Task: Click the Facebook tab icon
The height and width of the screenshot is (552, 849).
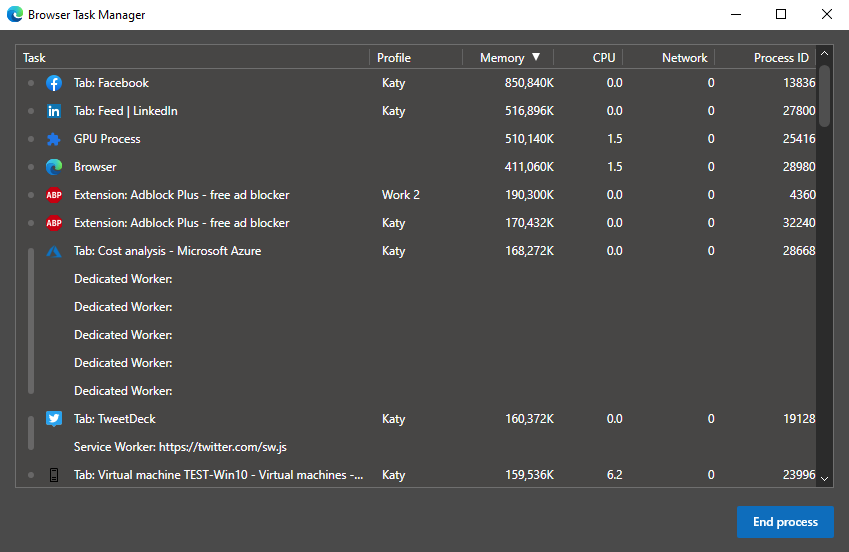Action: (54, 83)
